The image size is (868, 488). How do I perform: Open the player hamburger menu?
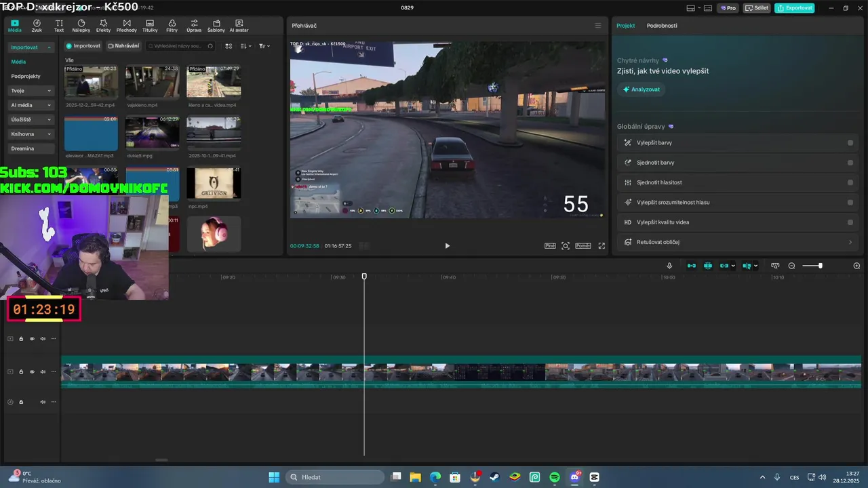pos(597,26)
